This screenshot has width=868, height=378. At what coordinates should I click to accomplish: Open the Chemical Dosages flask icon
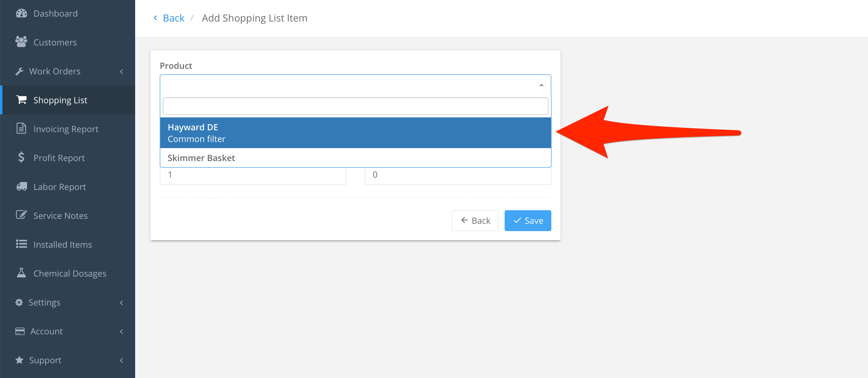21,273
